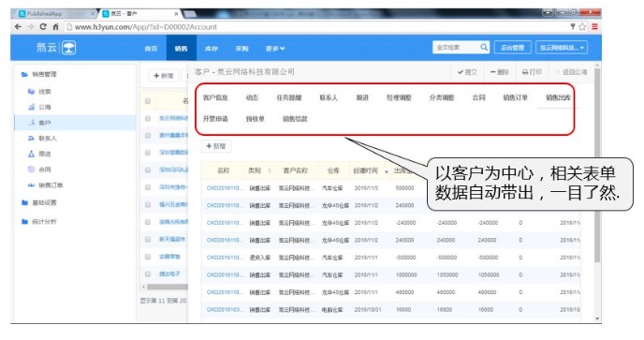
Task: Toggle the select-all checkbox in the customer list header
Action: [x=148, y=101]
